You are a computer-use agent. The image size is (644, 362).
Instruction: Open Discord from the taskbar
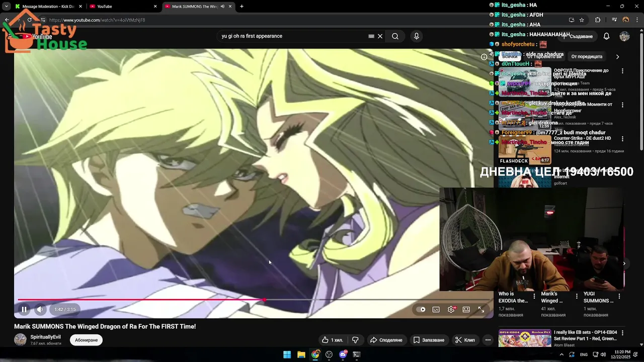[343, 354]
